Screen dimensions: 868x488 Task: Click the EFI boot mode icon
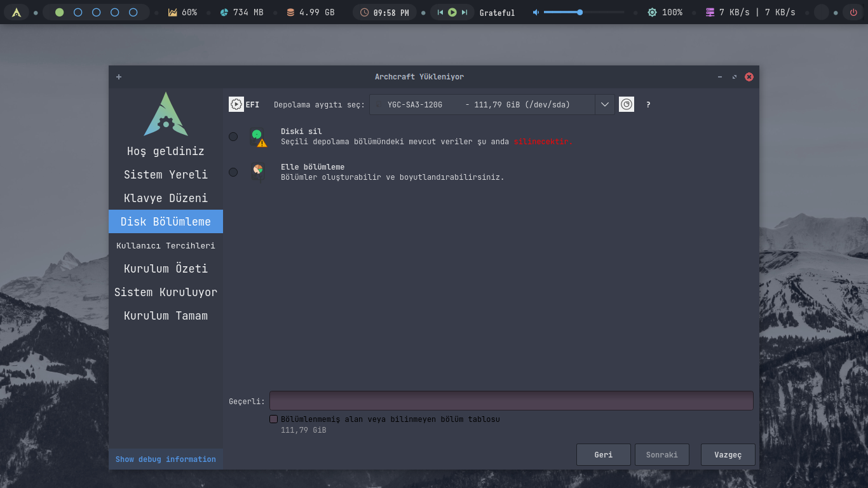[236, 104]
